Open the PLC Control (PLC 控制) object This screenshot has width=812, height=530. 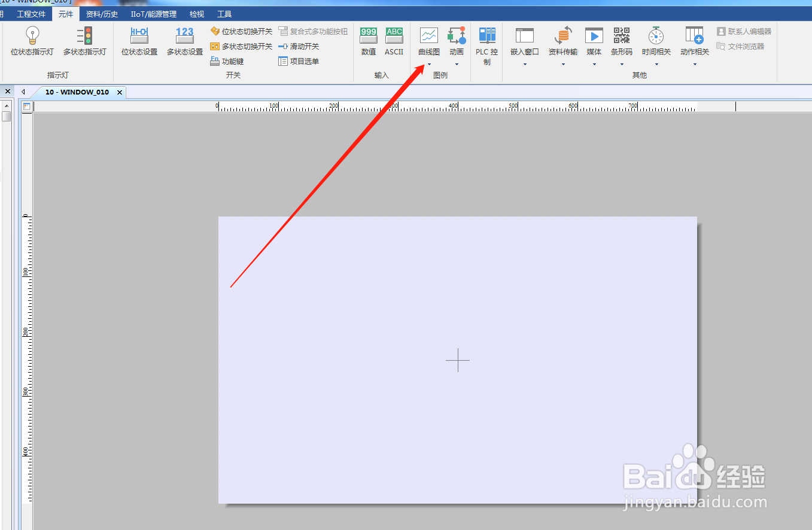coord(487,45)
